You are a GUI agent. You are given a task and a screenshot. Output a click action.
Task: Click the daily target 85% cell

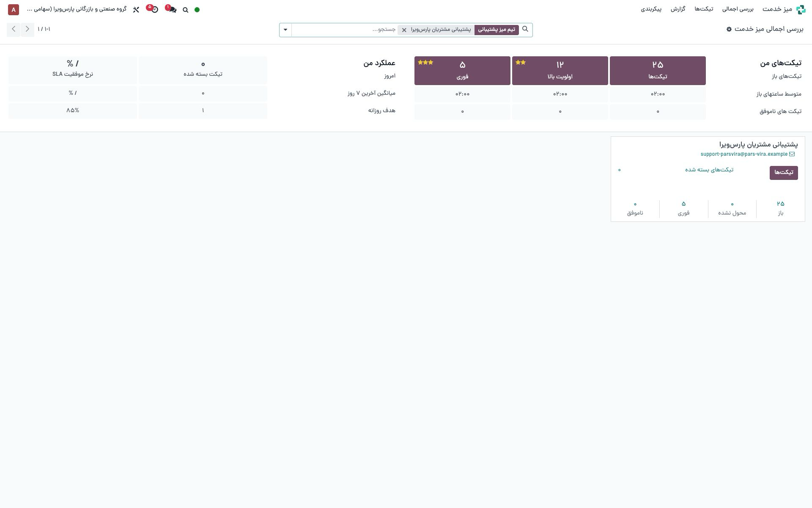[x=73, y=110]
